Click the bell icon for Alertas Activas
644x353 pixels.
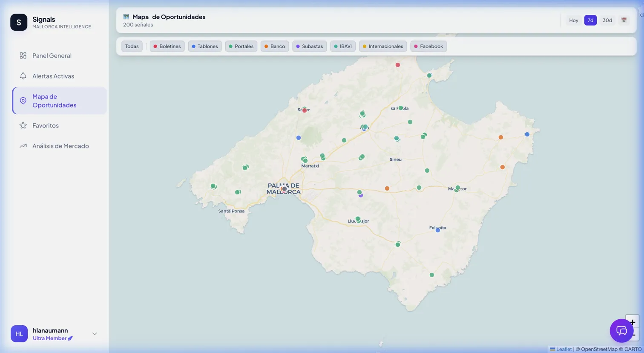23,76
